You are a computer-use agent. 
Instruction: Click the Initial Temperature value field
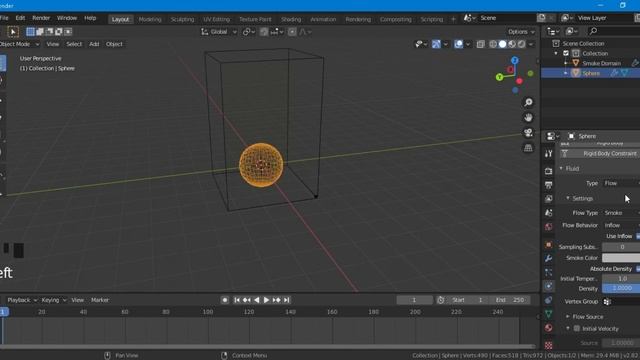click(x=621, y=278)
